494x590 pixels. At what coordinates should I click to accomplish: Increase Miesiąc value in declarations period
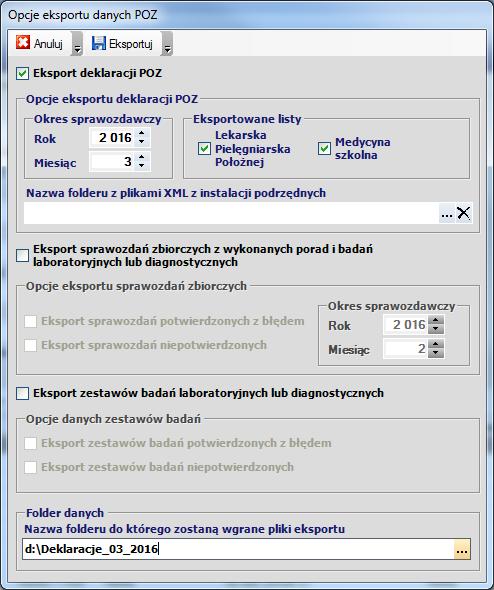point(141,157)
